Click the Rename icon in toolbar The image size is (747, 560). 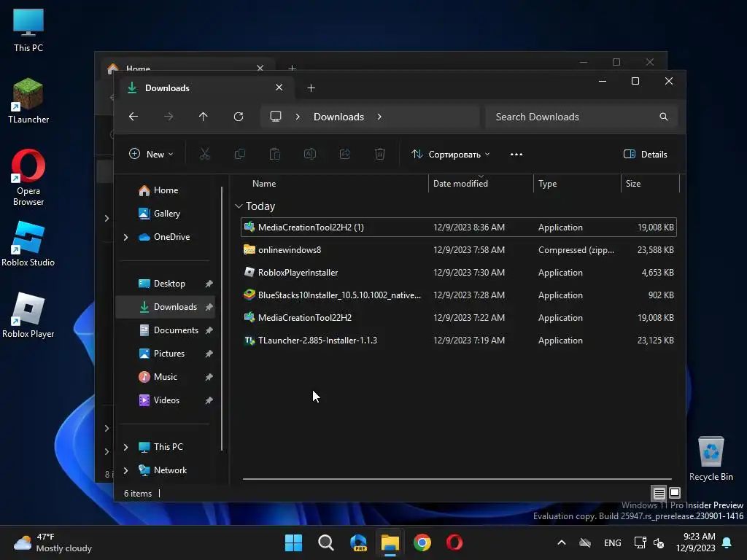310,155
